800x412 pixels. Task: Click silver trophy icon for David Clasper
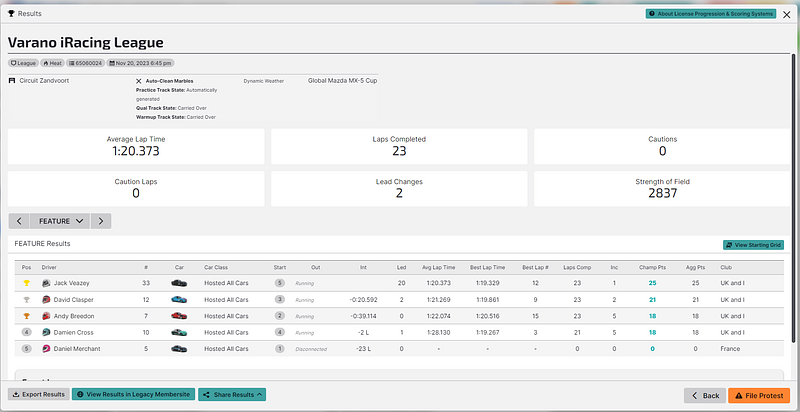27,299
